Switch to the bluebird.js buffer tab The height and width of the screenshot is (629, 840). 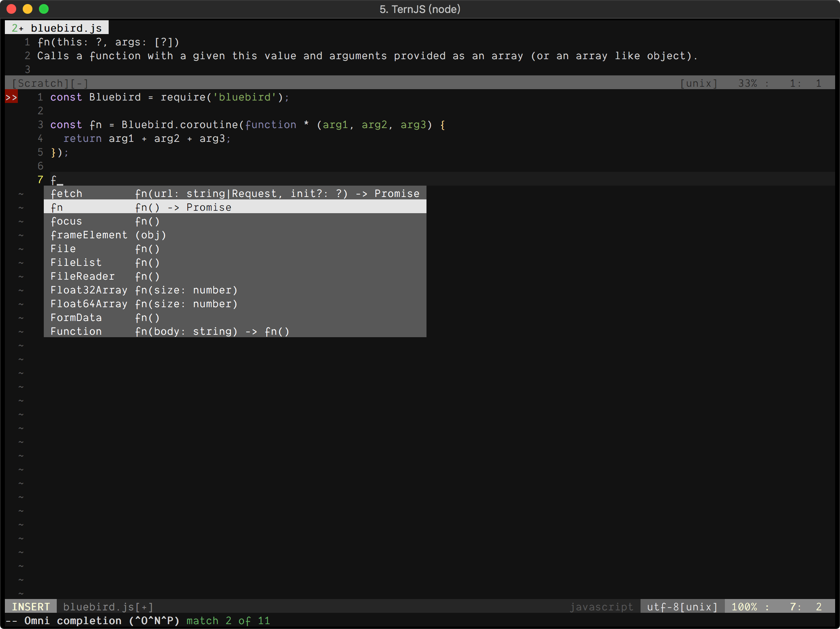[56, 27]
